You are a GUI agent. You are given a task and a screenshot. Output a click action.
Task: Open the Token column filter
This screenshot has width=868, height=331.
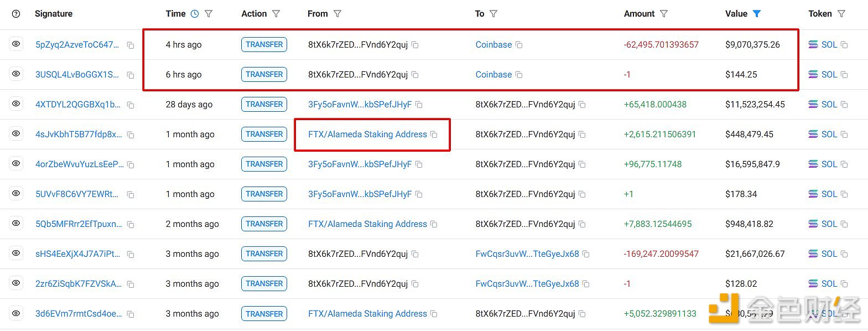841,14
